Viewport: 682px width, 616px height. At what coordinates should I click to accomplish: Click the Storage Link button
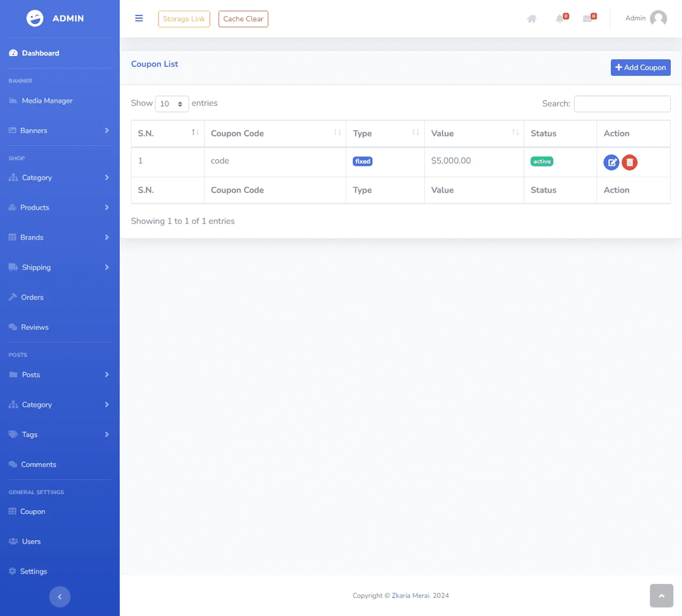coord(184,19)
